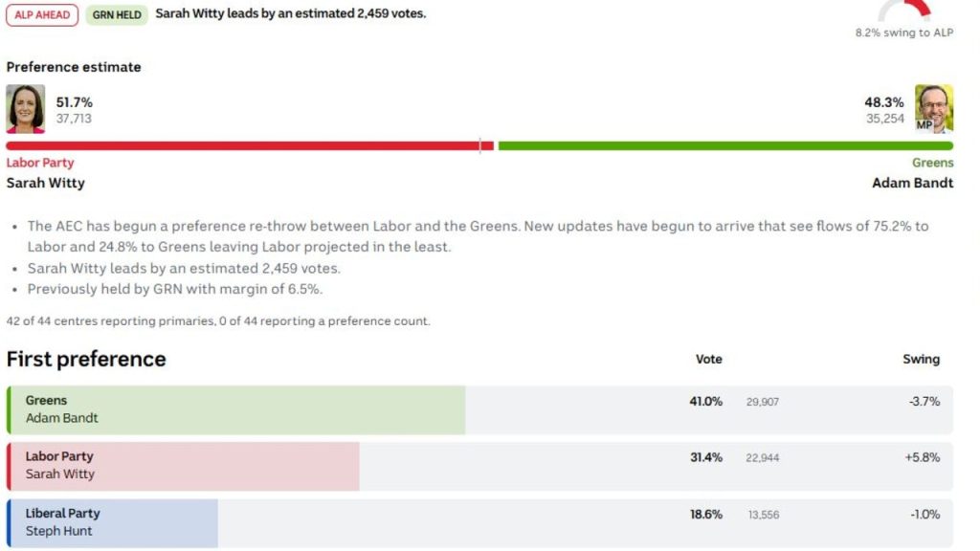Click the First preference section heading
This screenshot has width=980, height=551.
[x=86, y=359]
